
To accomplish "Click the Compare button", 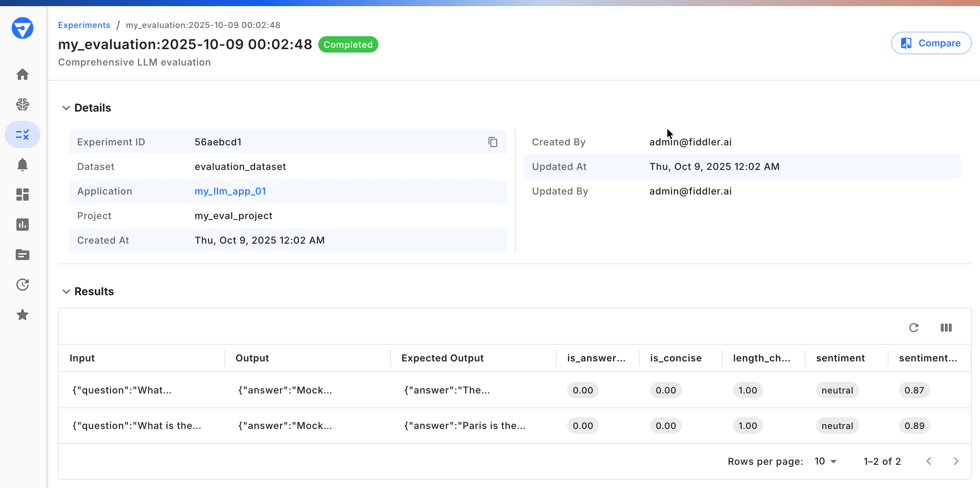I will point(931,43).
